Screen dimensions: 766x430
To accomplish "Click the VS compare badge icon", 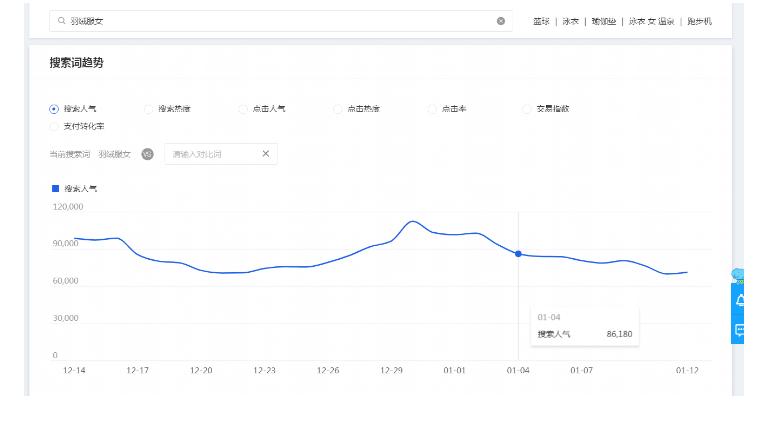I will pos(148,154).
